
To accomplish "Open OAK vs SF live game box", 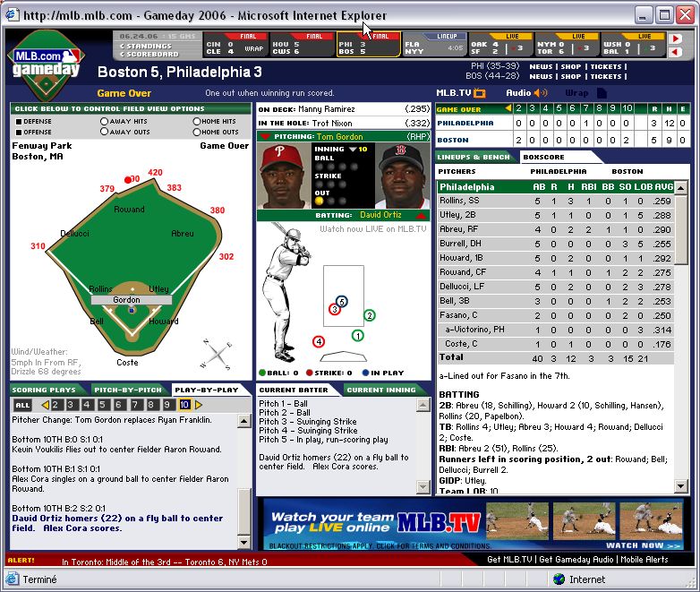I will coord(500,45).
